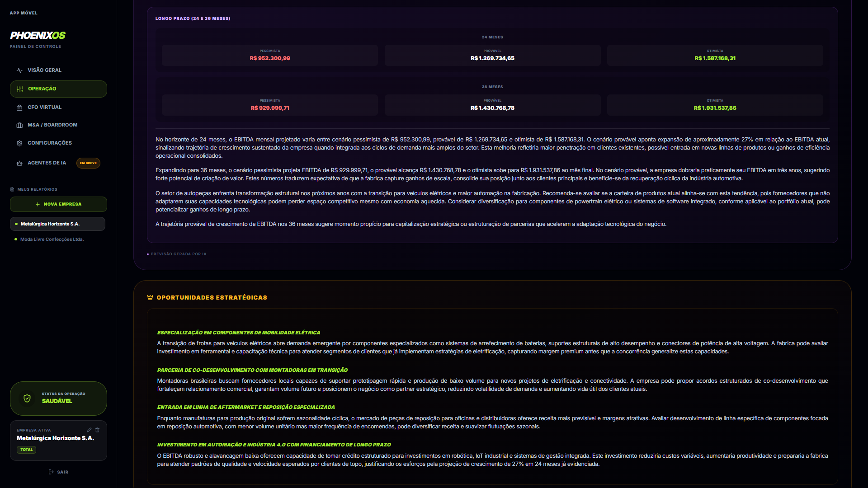The width and height of the screenshot is (868, 488).
Task: Open the Operação menu item
Action: point(58,89)
